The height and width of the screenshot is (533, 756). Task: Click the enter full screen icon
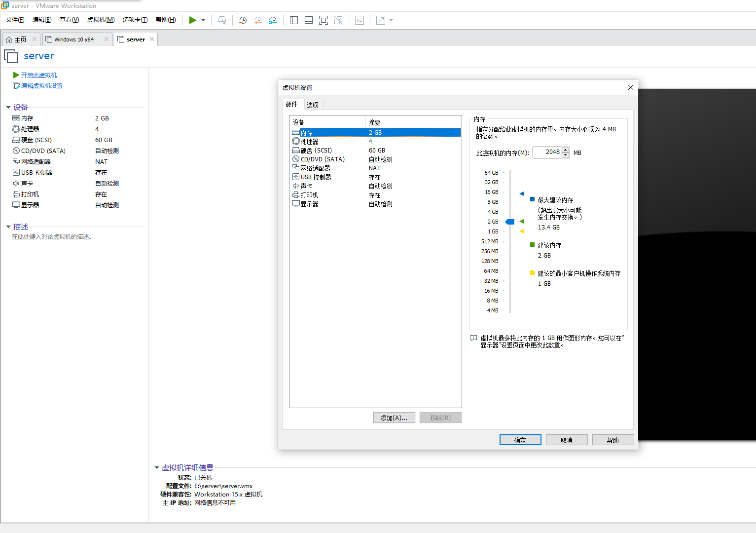pos(324,20)
